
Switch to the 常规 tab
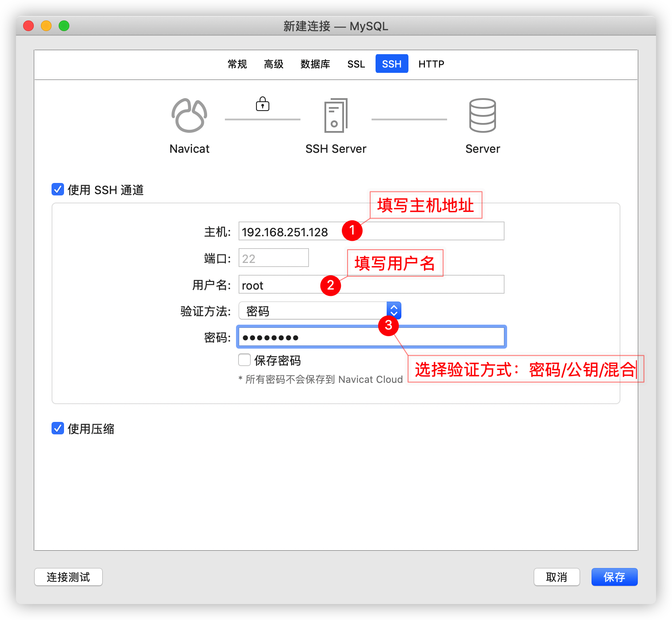tap(237, 64)
